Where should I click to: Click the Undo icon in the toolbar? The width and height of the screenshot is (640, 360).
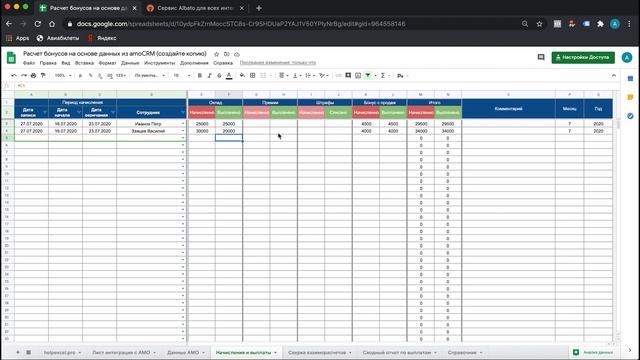(13, 76)
